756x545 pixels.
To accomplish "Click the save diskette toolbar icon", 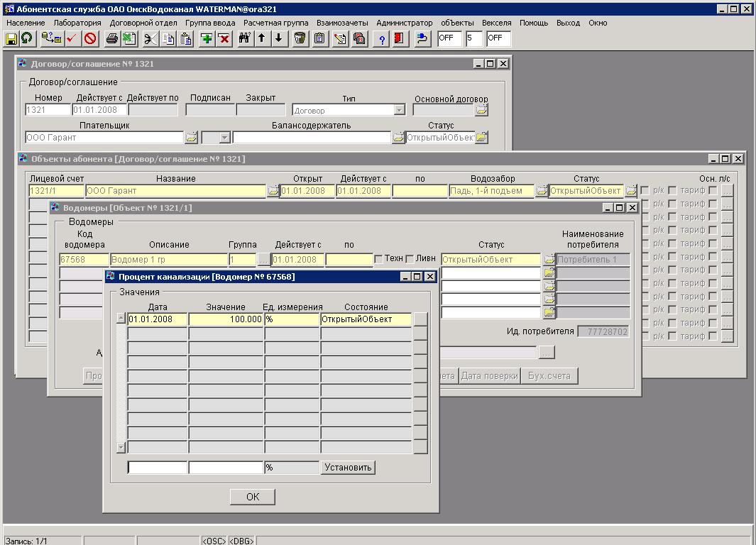I will coord(11,38).
